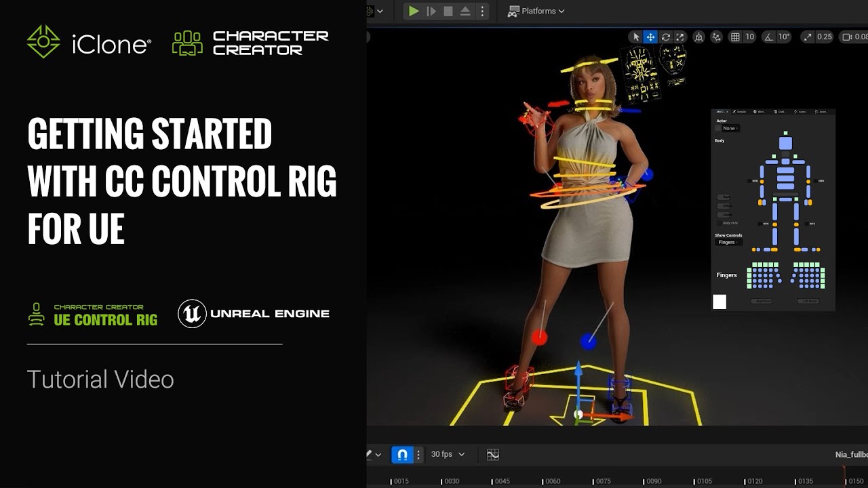
Task: Activate the Select mode arrow tool
Action: pyautogui.click(x=635, y=37)
